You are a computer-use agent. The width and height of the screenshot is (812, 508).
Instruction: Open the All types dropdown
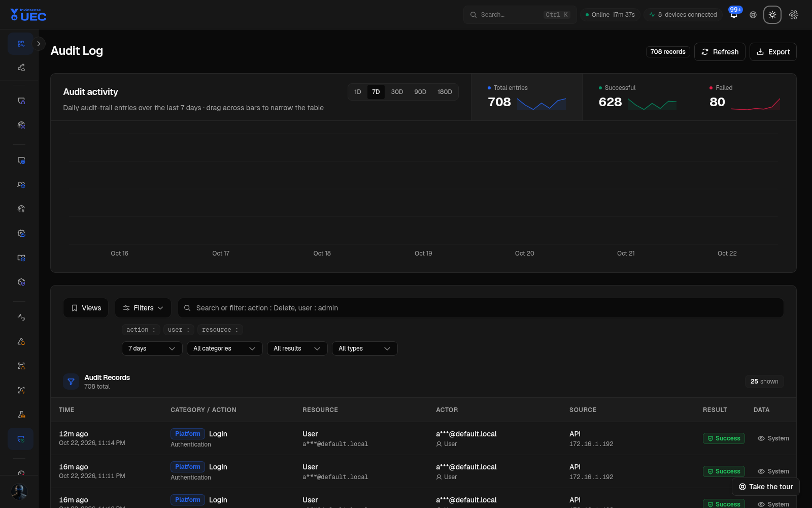pos(364,348)
